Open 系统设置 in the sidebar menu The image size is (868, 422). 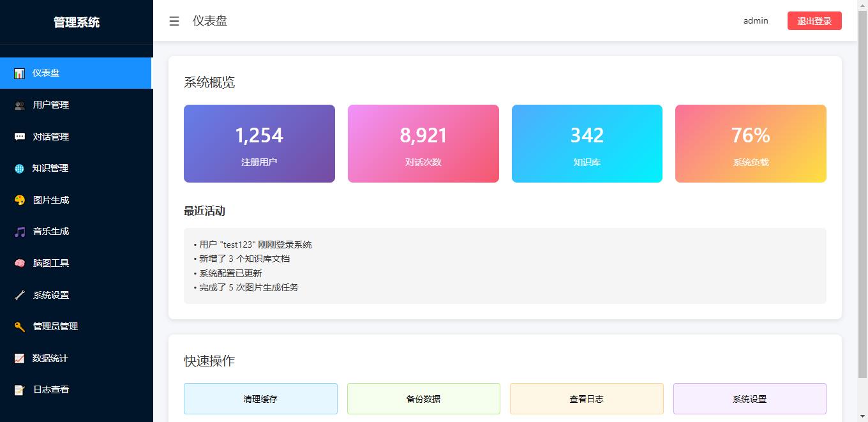[x=51, y=295]
